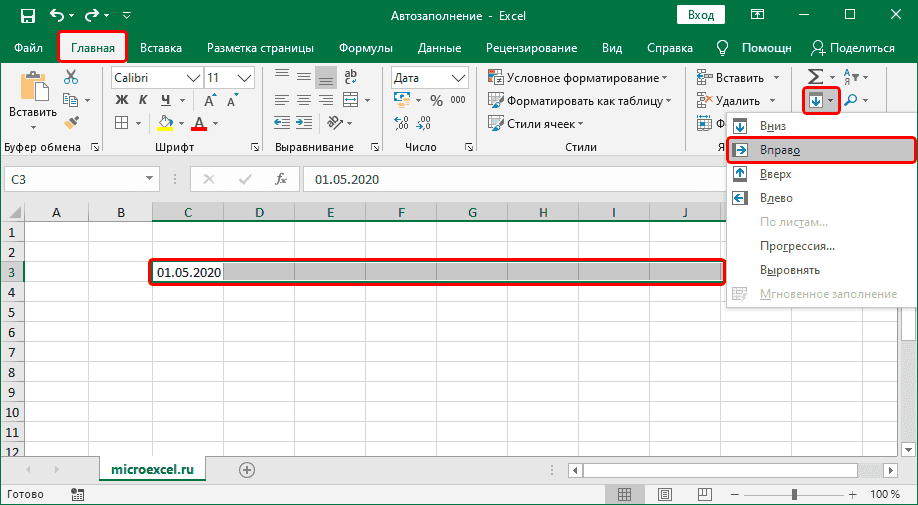Click the Cut scissors icon
Viewport: 918px width, 505px height.
[70, 78]
